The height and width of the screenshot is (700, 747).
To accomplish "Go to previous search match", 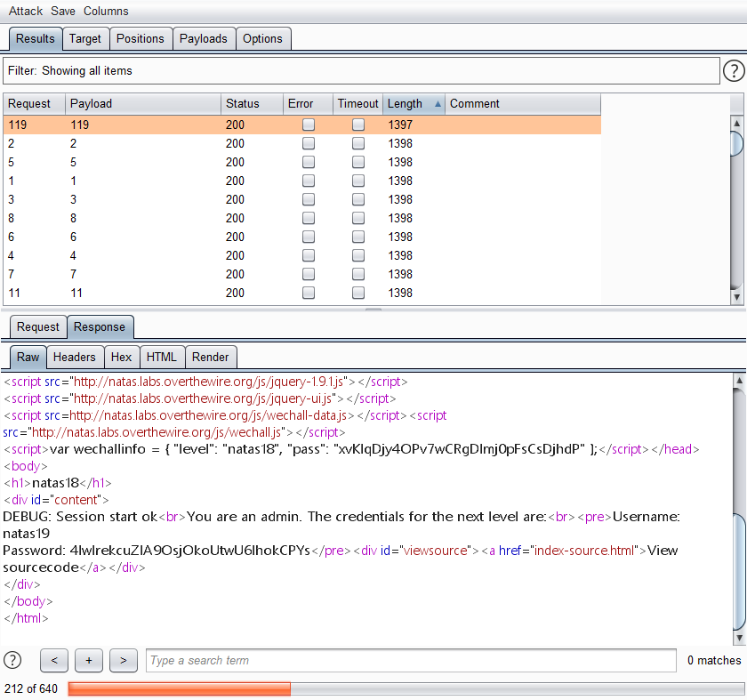I will tap(54, 661).
